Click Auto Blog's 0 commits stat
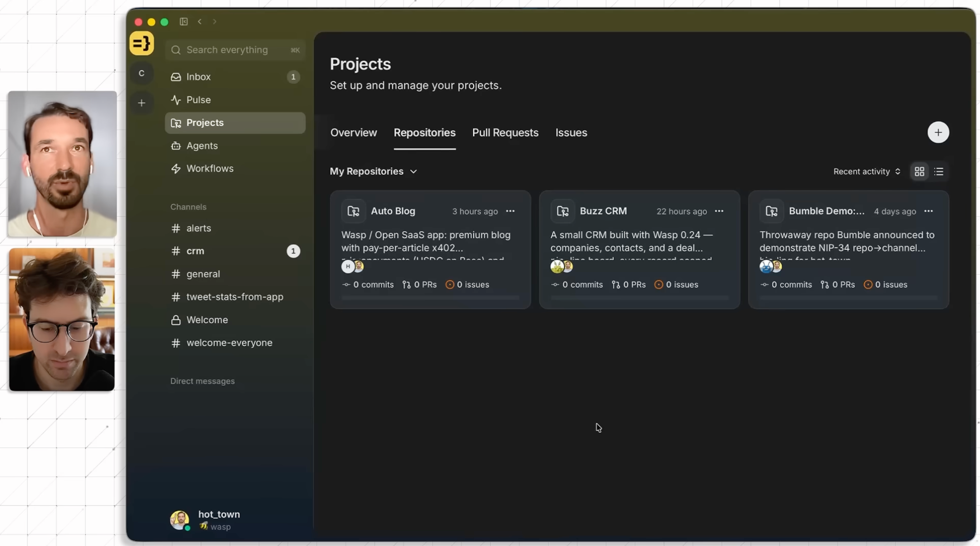The image size is (980, 546). tap(368, 285)
